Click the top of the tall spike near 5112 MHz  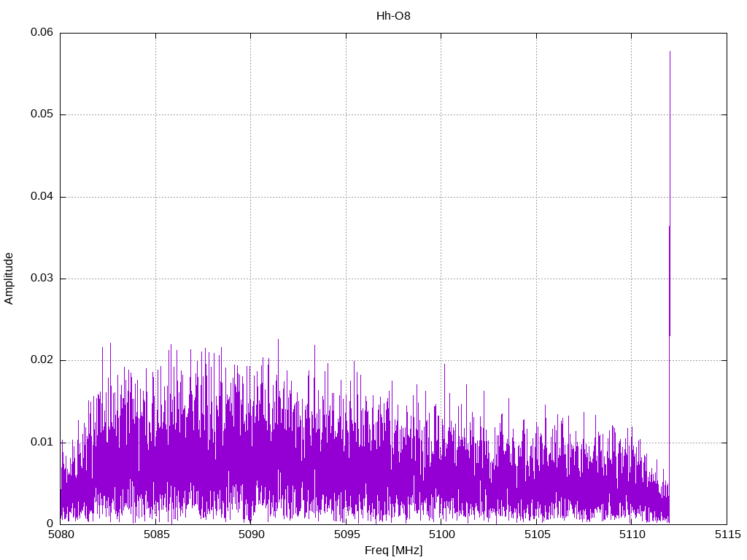[x=670, y=52]
